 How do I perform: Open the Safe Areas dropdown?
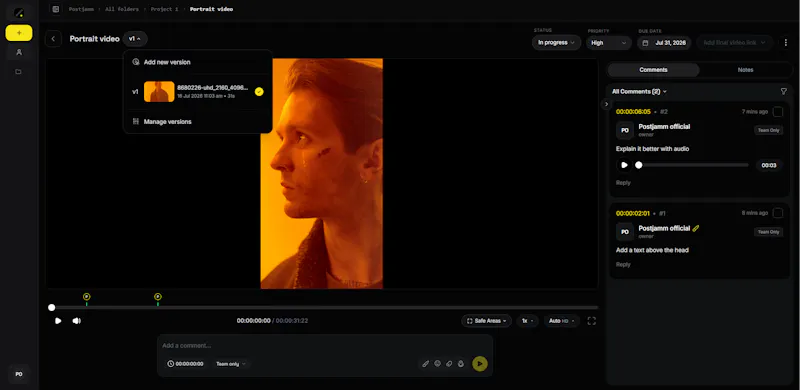[x=487, y=321]
